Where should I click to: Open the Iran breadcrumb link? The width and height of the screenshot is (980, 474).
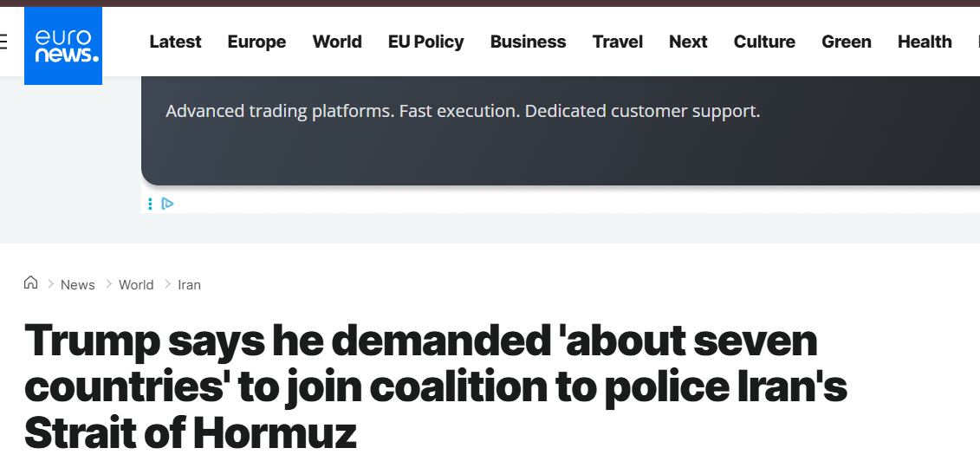coord(189,285)
